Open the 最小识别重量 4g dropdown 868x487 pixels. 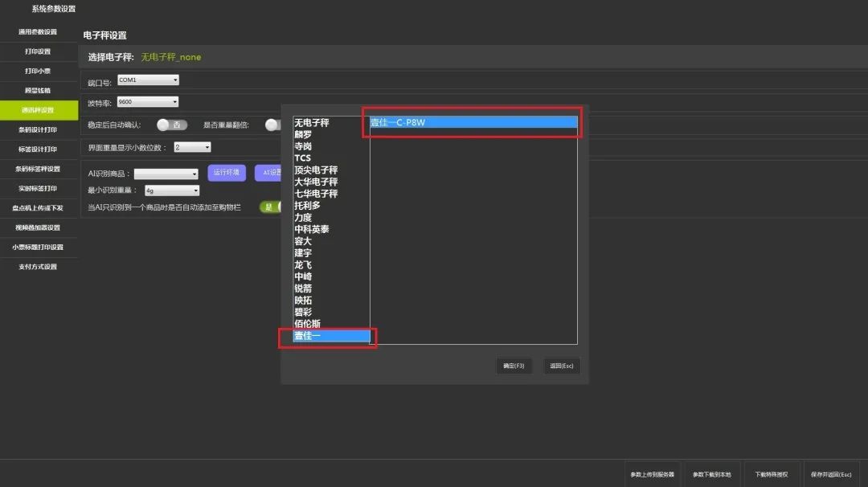click(x=172, y=190)
